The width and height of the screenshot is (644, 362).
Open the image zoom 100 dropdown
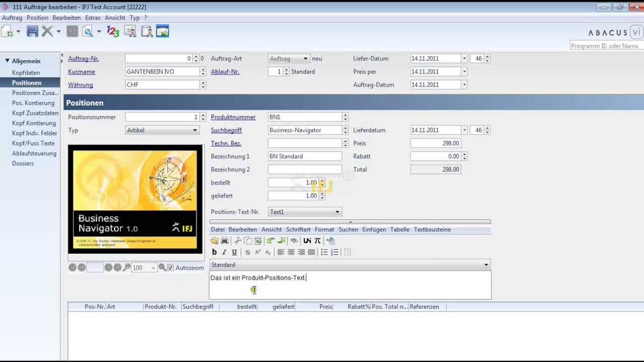click(x=153, y=268)
